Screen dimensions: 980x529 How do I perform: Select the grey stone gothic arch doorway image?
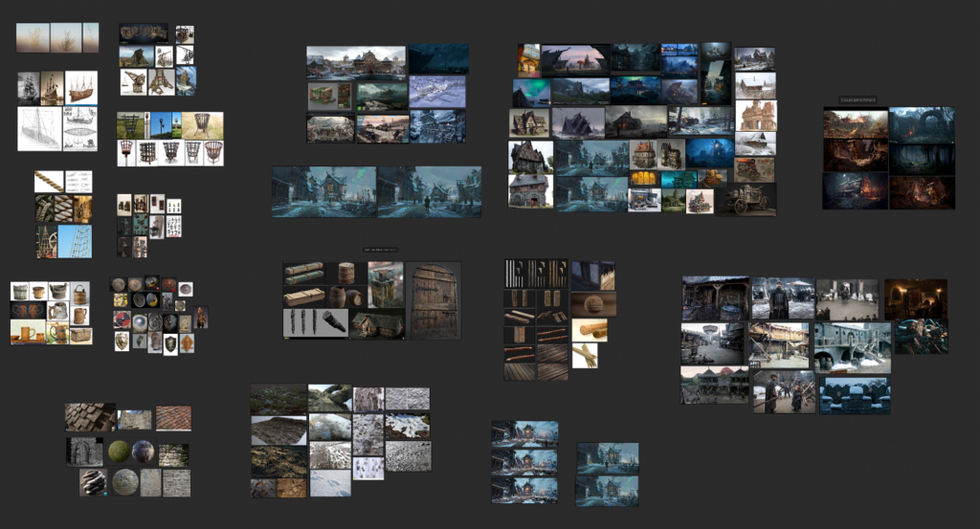click(85, 452)
